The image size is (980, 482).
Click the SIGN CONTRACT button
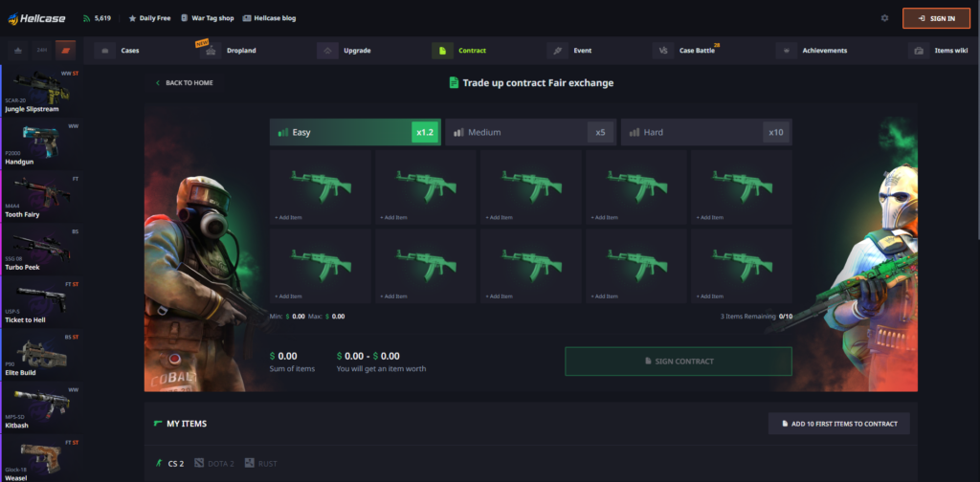(x=679, y=361)
